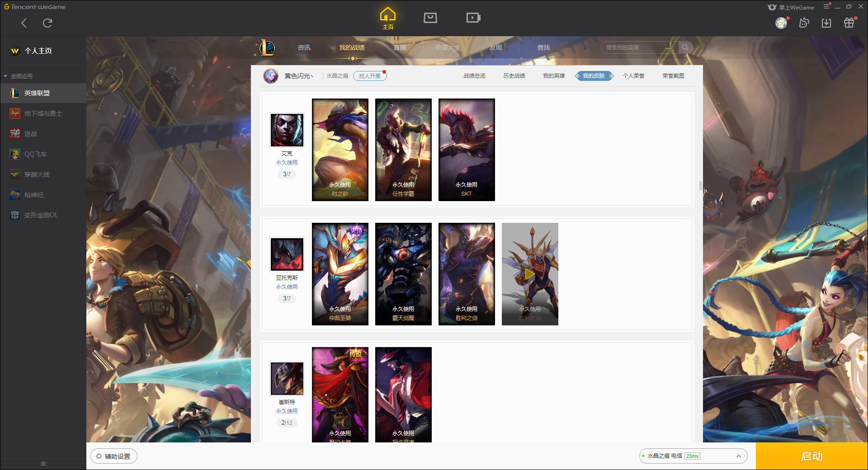Click the back arrow button

click(24, 23)
